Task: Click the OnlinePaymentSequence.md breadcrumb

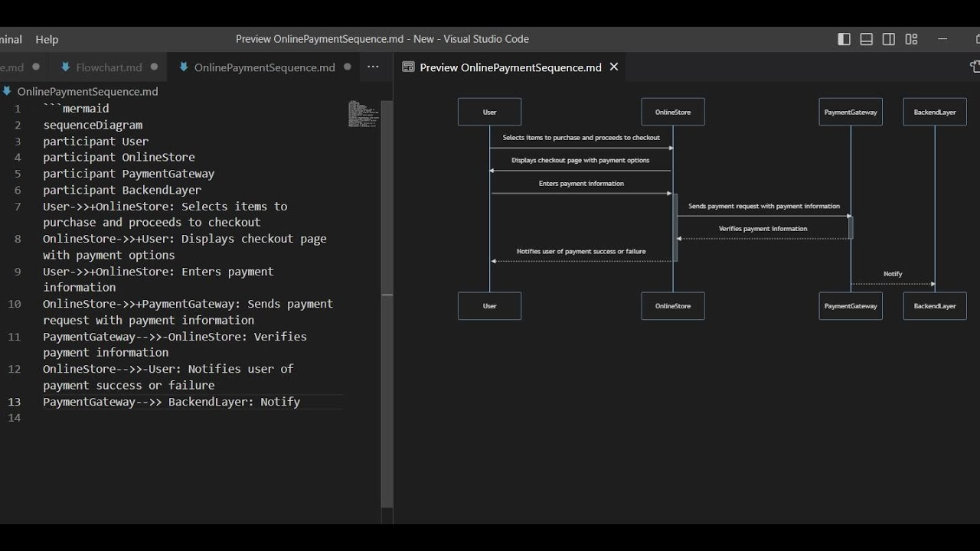Action: [87, 91]
